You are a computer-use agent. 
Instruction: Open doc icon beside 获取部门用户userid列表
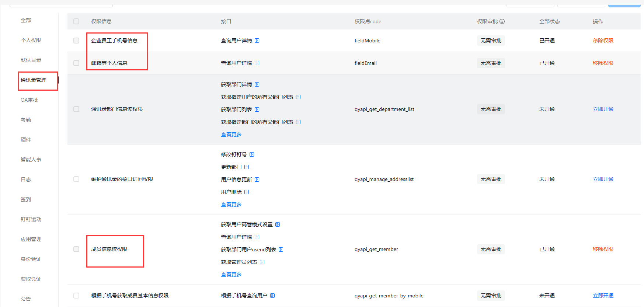tap(281, 250)
